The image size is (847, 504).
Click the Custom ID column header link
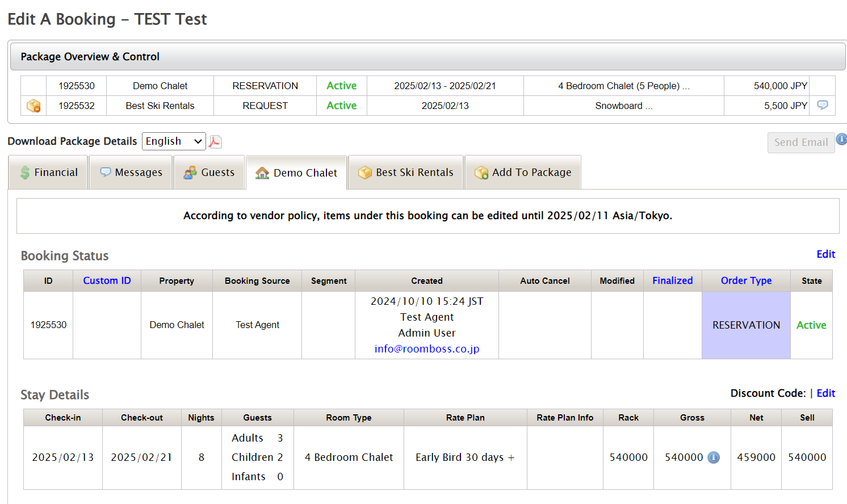click(x=107, y=280)
